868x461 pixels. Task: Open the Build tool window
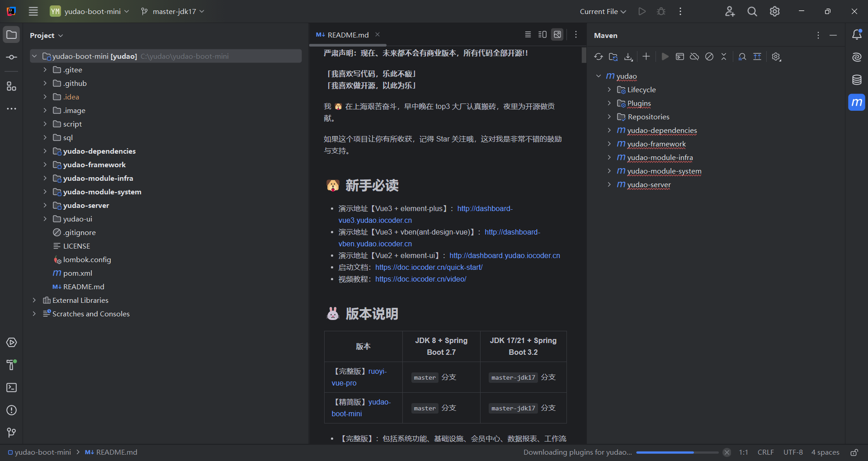click(12, 365)
